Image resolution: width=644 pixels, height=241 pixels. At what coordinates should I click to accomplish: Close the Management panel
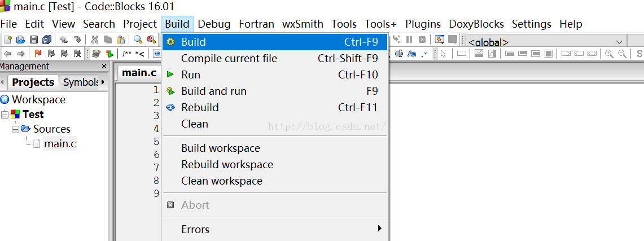click(104, 66)
